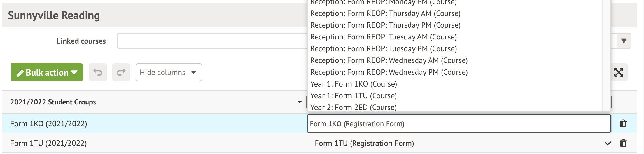Select Year 1: Form 1TU (Course)
644x154 pixels.
tap(353, 96)
